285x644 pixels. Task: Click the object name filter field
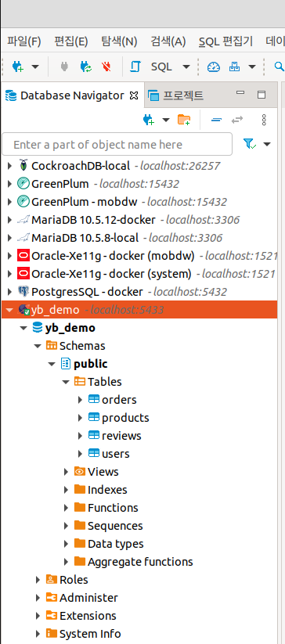point(117,144)
